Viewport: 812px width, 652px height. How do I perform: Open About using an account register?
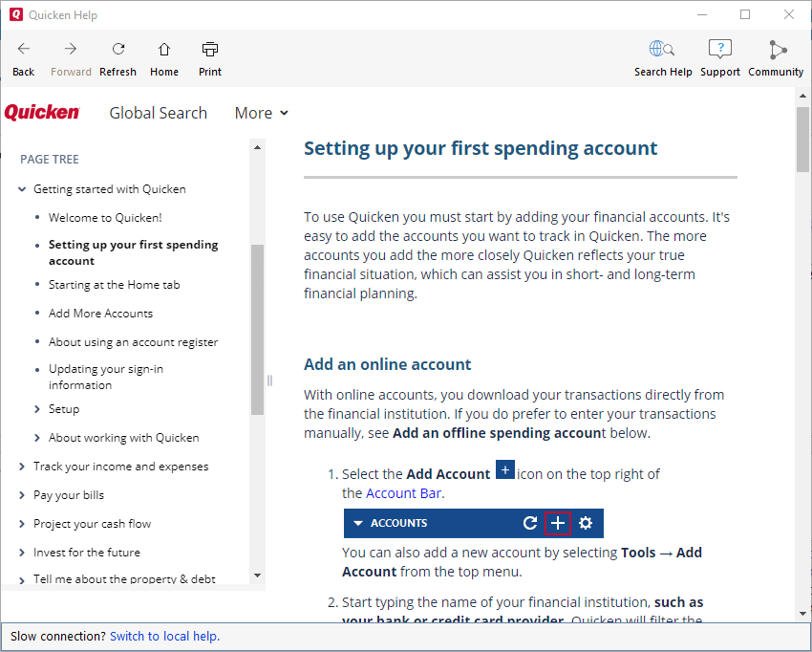pyautogui.click(x=133, y=342)
